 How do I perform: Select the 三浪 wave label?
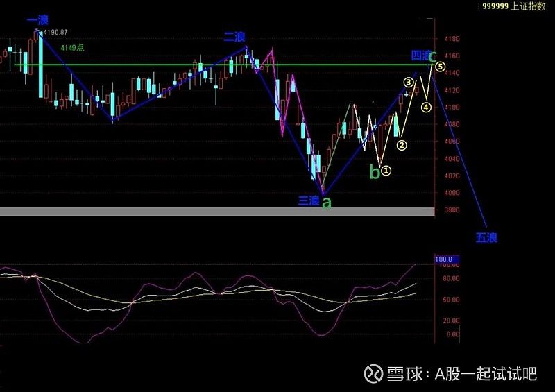309,201
